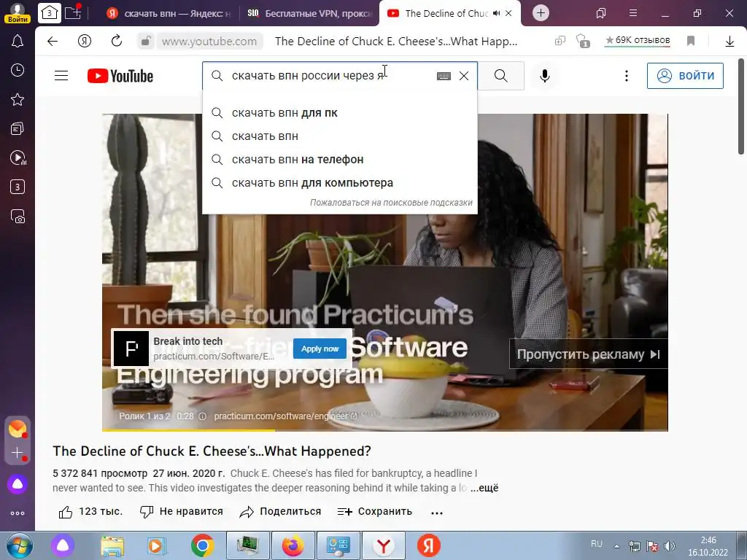The image size is (747, 560).
Task: Go to YouTube home via logo
Action: pos(120,76)
